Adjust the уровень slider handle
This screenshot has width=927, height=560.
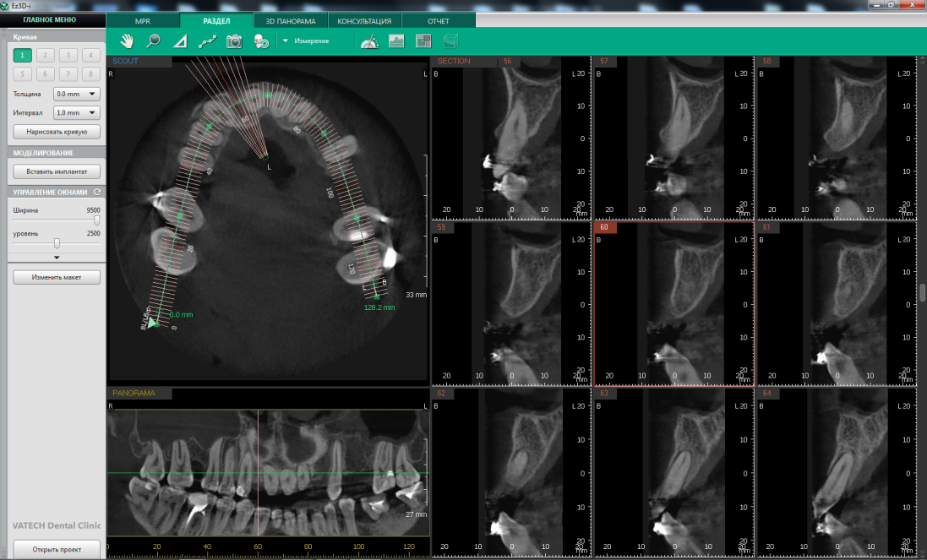56,242
